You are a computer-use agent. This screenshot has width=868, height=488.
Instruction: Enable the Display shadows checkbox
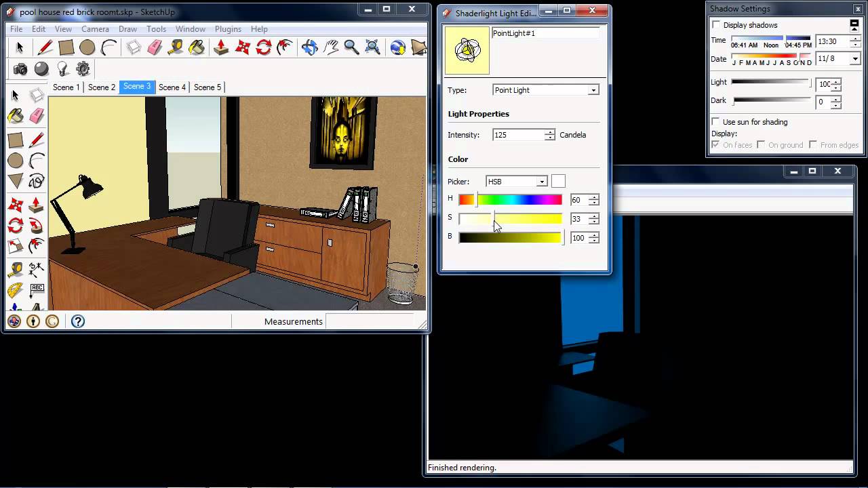[x=716, y=25]
